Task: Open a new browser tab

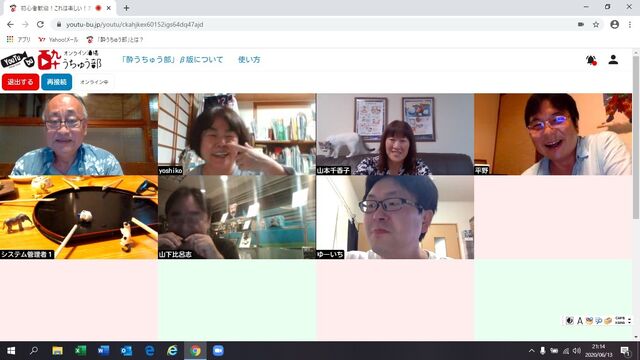Action: 127,8
